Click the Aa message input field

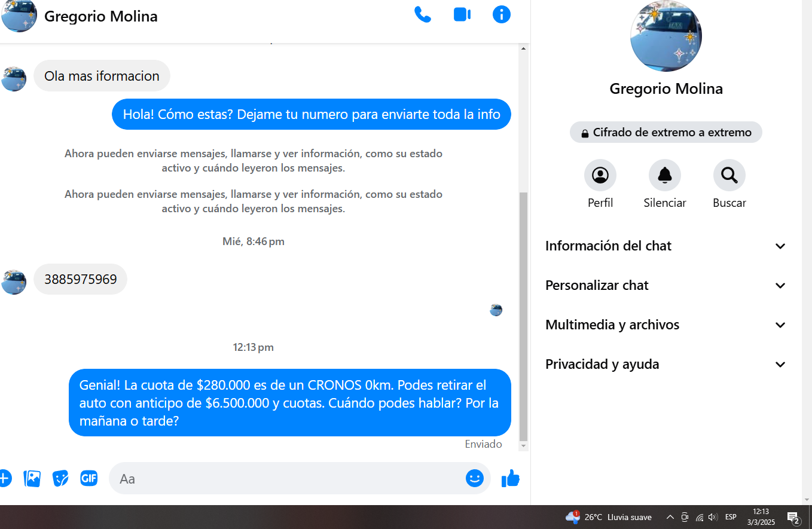click(287, 479)
